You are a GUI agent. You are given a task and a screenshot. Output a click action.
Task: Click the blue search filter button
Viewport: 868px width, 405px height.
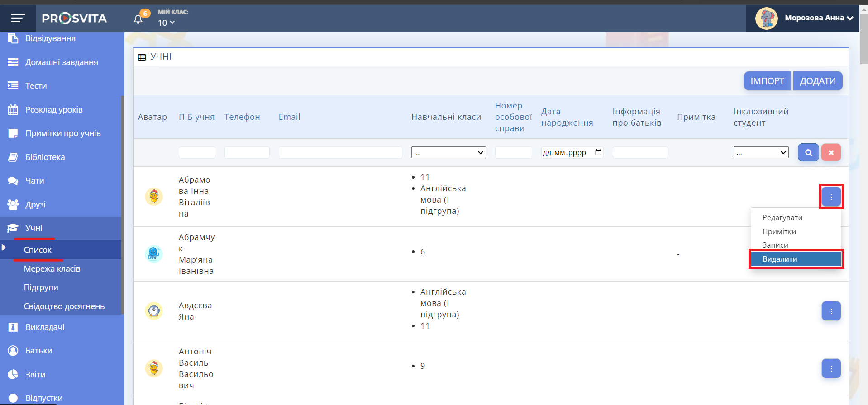pos(808,152)
